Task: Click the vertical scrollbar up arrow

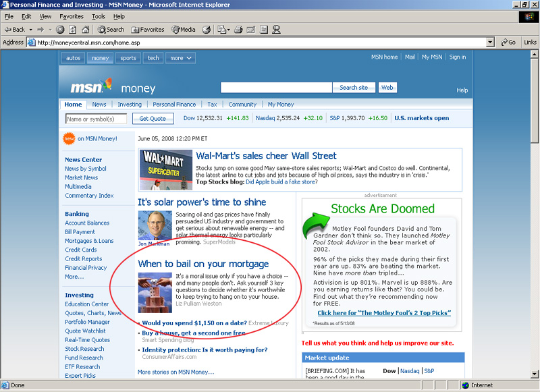Action: [x=535, y=55]
